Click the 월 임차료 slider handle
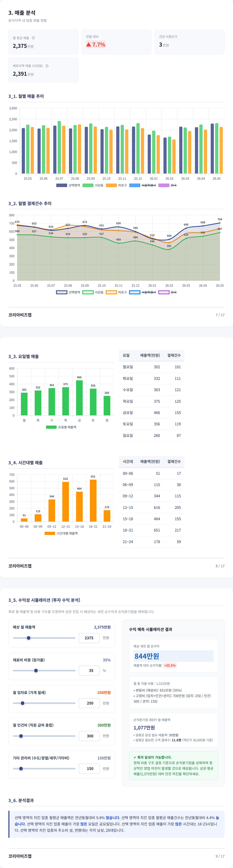 click(x=23, y=703)
